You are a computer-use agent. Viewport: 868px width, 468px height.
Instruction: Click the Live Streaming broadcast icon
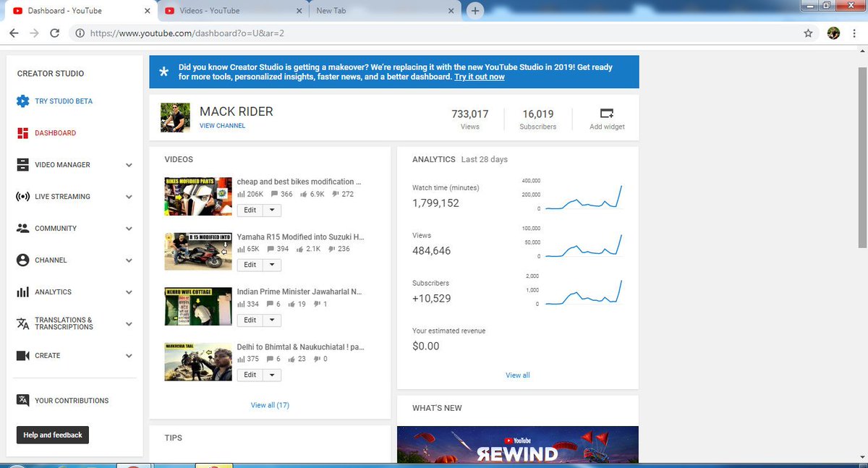(x=22, y=197)
